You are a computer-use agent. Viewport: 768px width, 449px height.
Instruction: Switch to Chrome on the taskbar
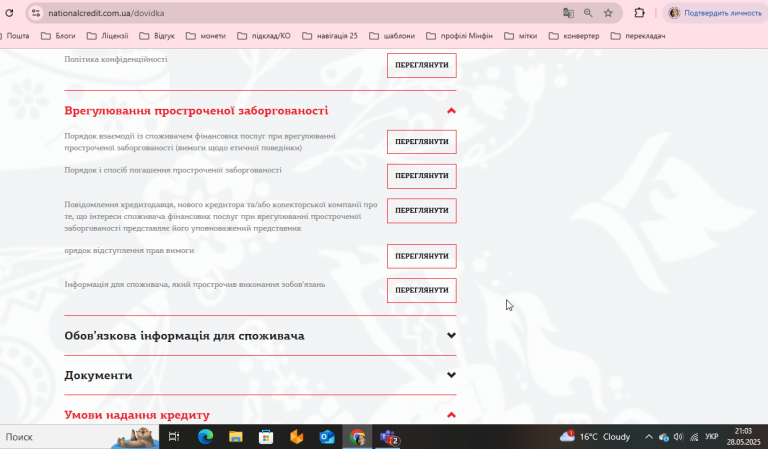click(x=358, y=437)
